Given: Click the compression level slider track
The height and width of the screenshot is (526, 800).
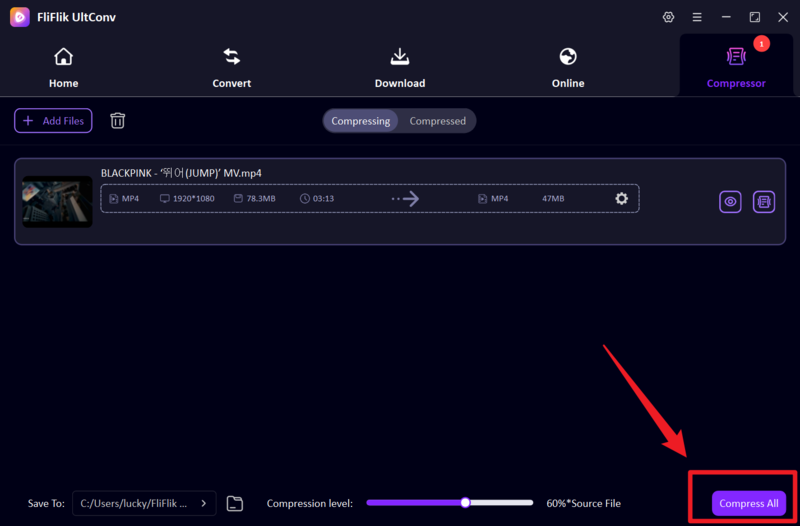Looking at the screenshot, I should (x=449, y=503).
